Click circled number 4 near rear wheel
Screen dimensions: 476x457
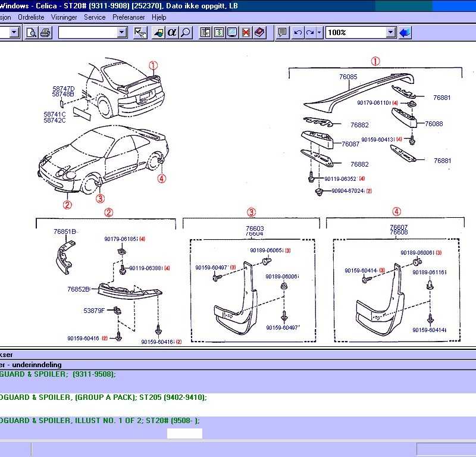tap(161, 179)
